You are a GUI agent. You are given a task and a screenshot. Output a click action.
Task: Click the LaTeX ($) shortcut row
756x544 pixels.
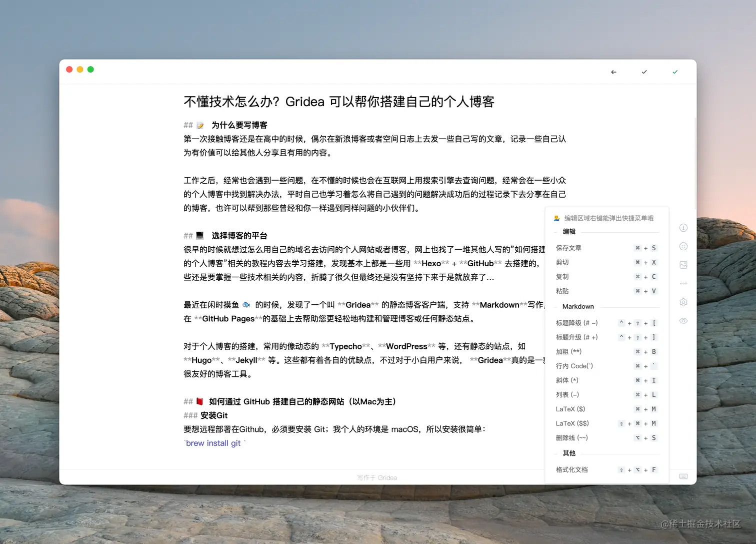(606, 409)
